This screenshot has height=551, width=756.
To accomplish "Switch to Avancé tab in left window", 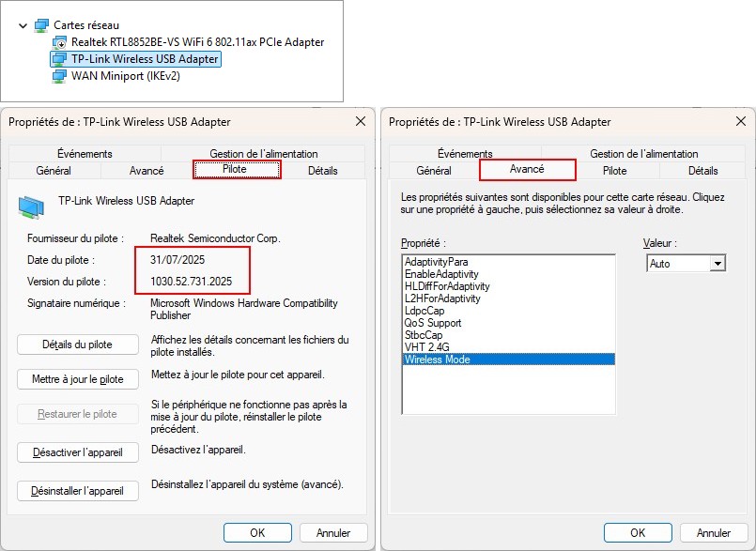I will tap(147, 171).
